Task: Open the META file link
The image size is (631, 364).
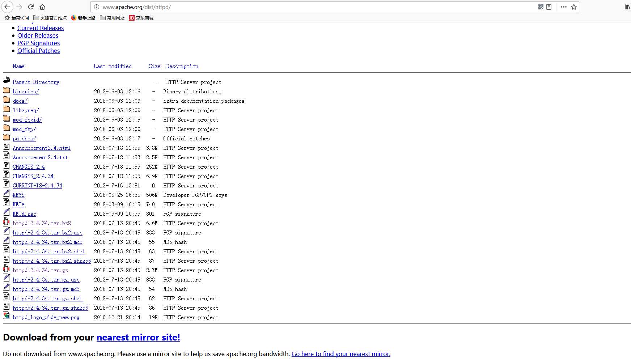Action: coord(19,204)
